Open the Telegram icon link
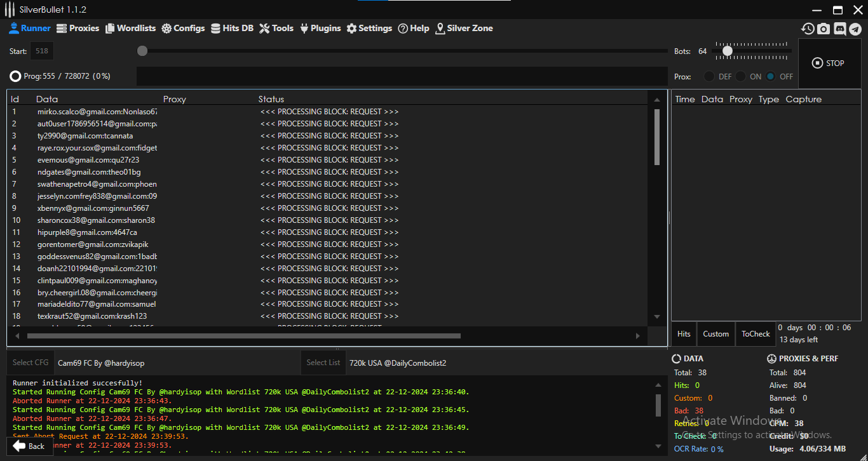This screenshot has height=461, width=868. [855, 29]
